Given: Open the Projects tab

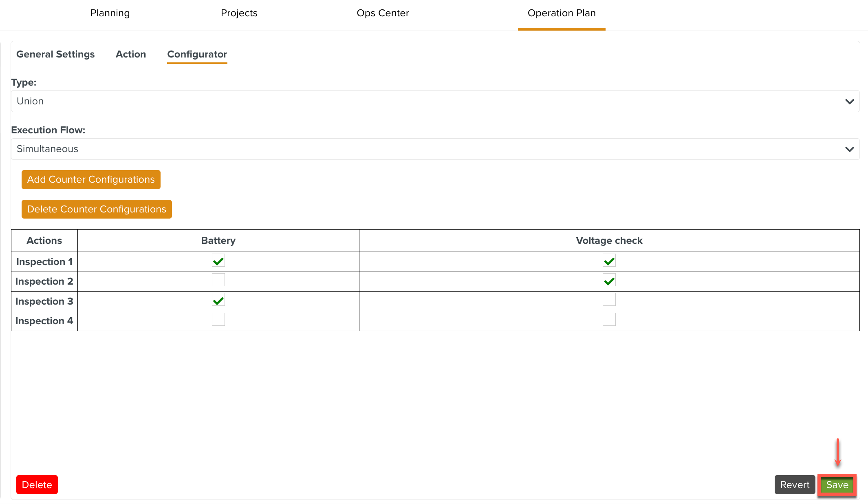Looking at the screenshot, I should click(239, 13).
